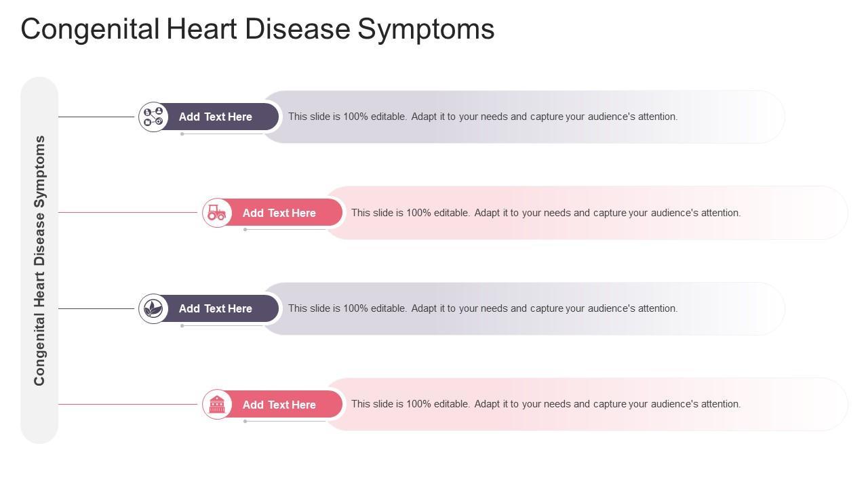
Task: Select the vertical 'Congenital Heart Disease Symptoms' sidebar label
Action: coord(39,260)
